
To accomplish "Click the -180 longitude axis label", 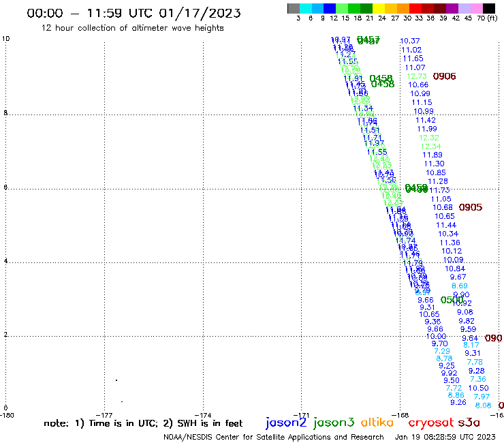I will click(7, 415).
